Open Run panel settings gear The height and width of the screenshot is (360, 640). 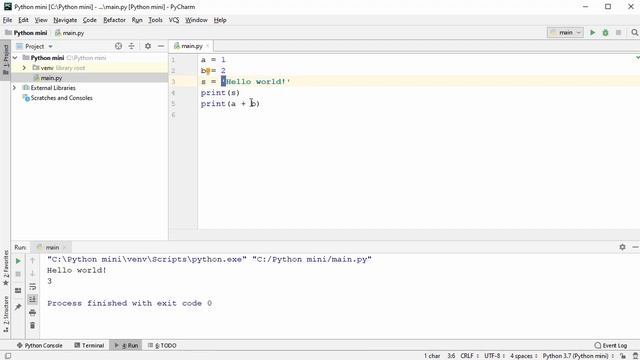click(x=622, y=247)
